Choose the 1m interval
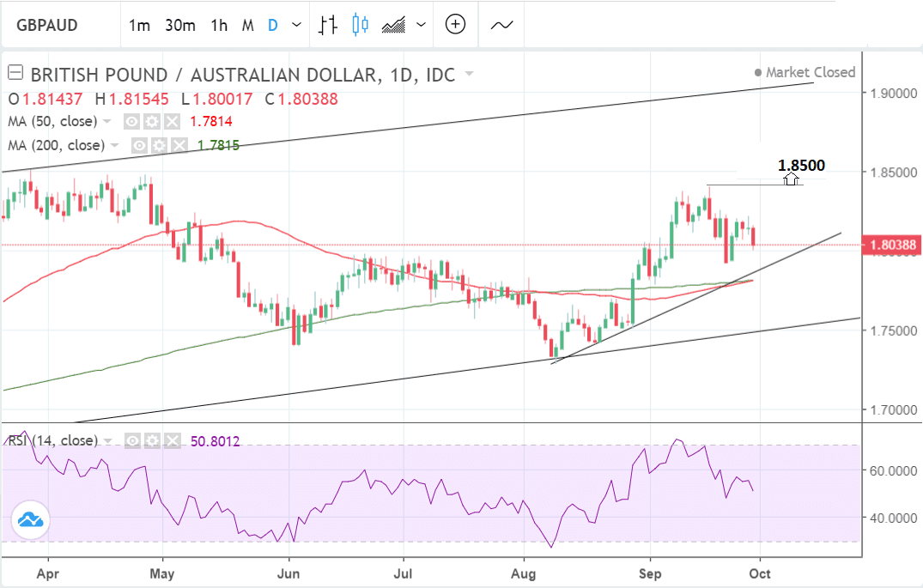The image size is (923, 588). [x=139, y=25]
